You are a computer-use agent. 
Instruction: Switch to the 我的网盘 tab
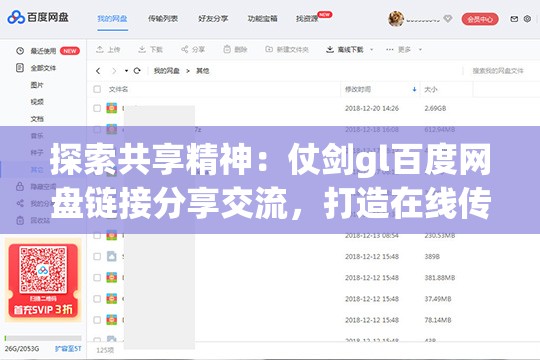pyautogui.click(x=112, y=19)
